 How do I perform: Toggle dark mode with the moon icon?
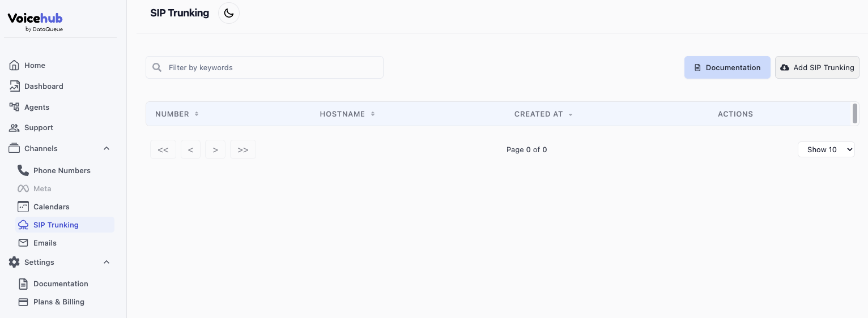(x=229, y=13)
